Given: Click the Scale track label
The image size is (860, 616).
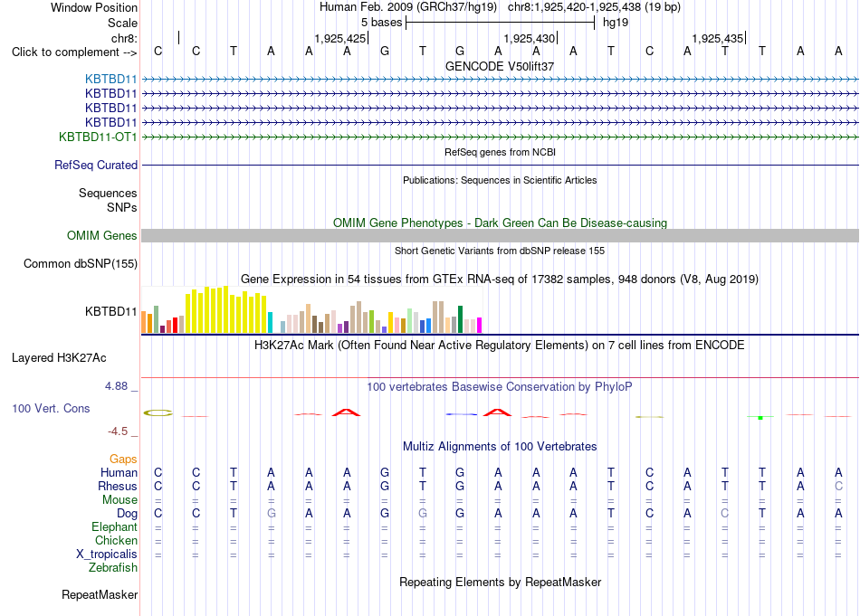Looking at the screenshot, I should [122, 23].
